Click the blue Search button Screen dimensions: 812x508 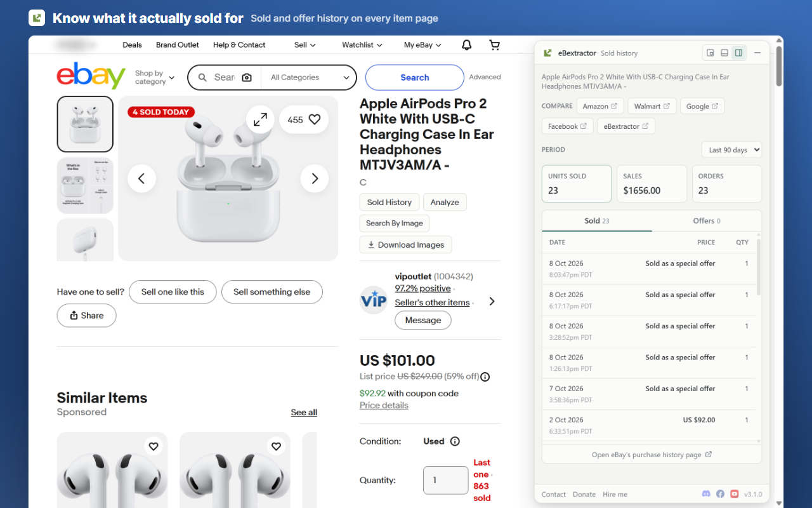point(415,77)
